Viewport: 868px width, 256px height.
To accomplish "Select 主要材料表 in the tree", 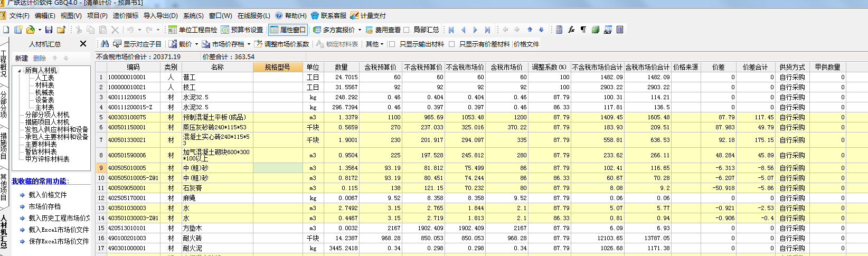I will pos(41,144).
